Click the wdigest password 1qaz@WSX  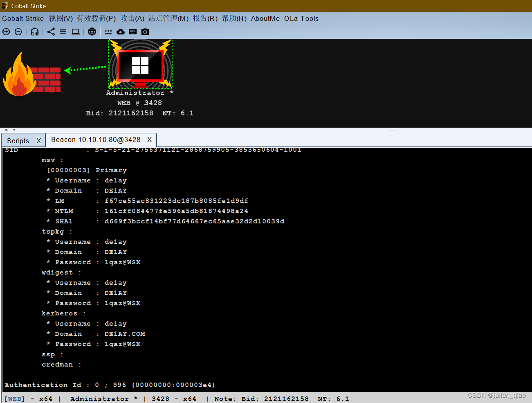pos(122,303)
